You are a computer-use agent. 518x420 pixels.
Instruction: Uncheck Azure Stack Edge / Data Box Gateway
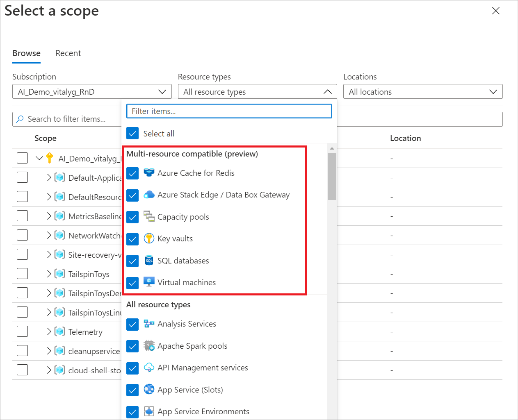pos(132,195)
